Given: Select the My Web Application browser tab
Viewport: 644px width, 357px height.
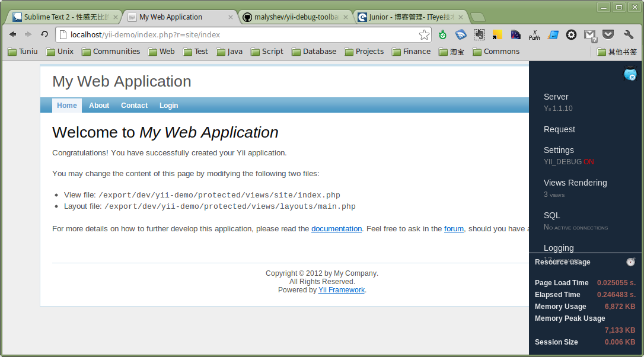Looking at the screenshot, I should click(x=180, y=17).
